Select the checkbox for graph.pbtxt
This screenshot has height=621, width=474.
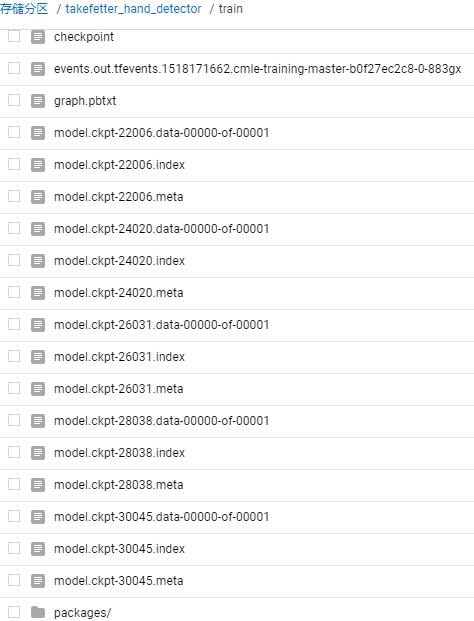coord(14,100)
